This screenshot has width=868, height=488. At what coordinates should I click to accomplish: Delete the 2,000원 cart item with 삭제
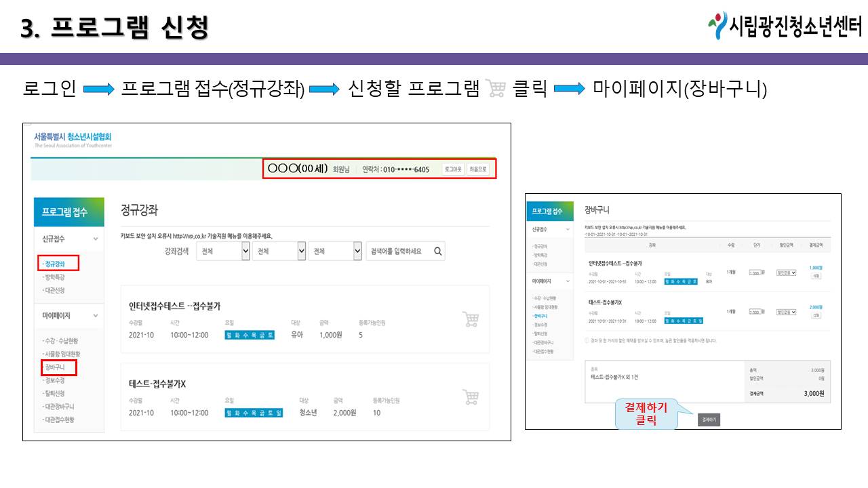pyautogui.click(x=816, y=316)
